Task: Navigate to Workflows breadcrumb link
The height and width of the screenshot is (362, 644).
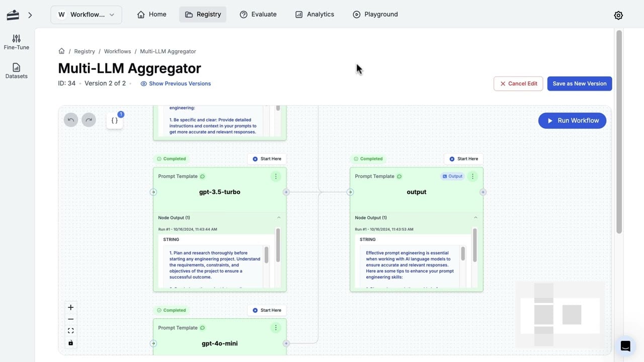Action: coord(117,51)
